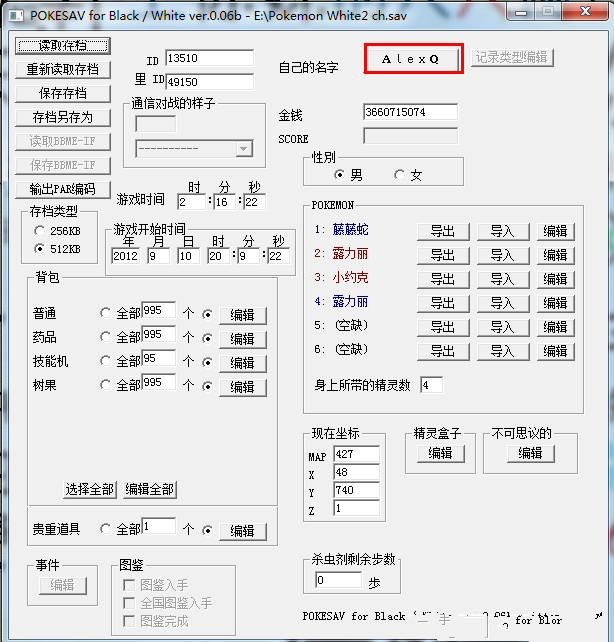Click the start day field showing 10

[188, 256]
